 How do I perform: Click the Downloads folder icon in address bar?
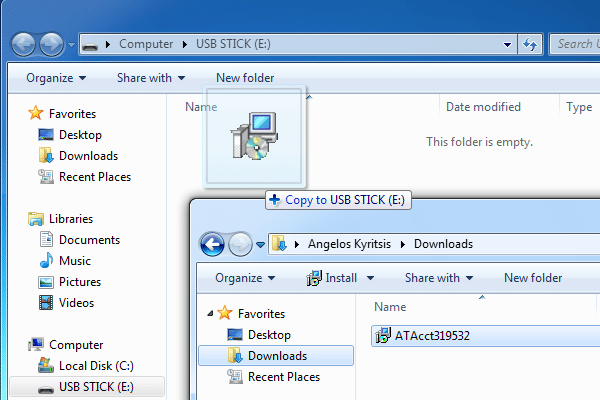coord(279,244)
